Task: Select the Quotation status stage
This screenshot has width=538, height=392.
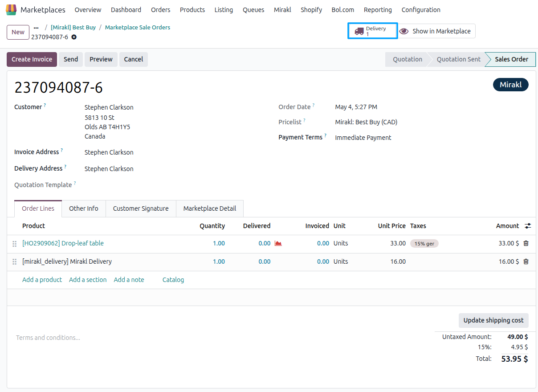Action: coord(407,59)
